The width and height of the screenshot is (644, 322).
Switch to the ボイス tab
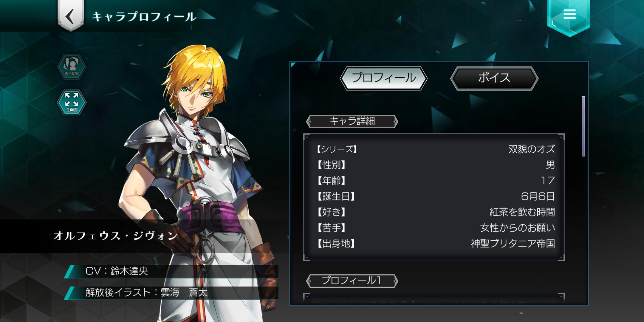[494, 78]
